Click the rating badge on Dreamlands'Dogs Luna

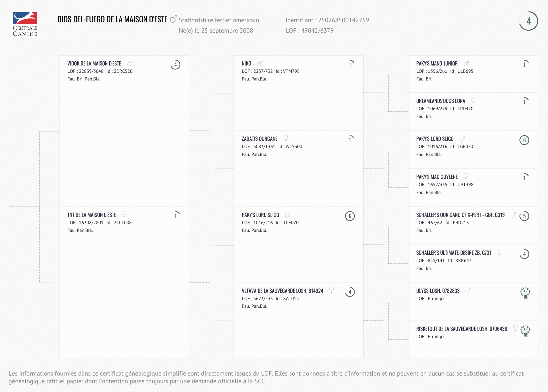point(524,102)
